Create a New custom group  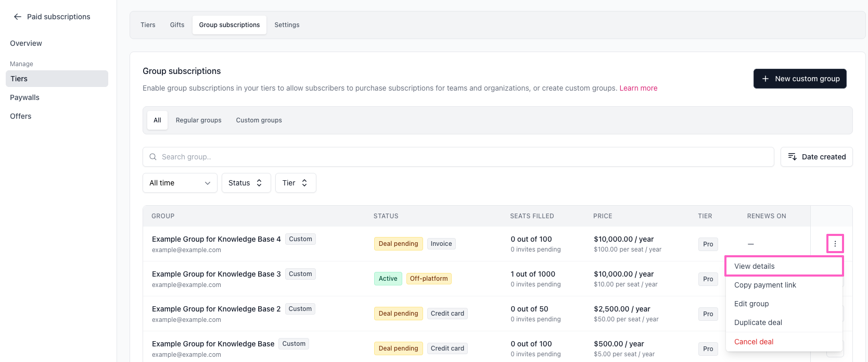tap(800, 79)
